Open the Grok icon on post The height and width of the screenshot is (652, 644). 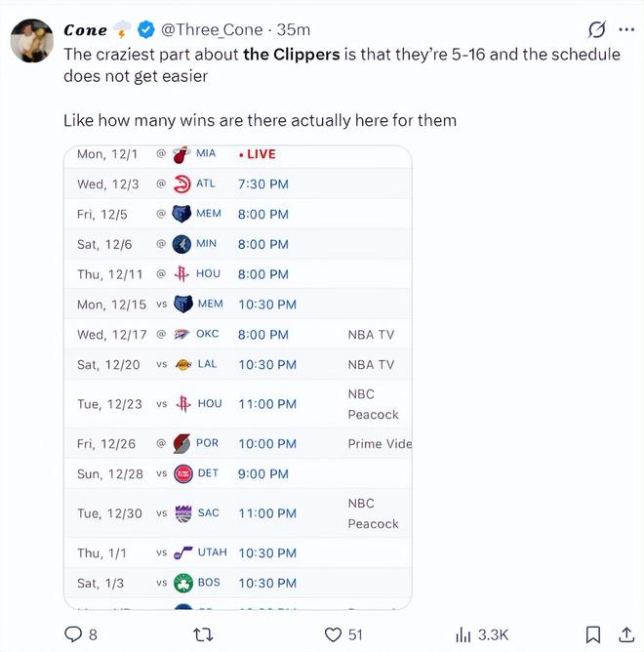596,29
